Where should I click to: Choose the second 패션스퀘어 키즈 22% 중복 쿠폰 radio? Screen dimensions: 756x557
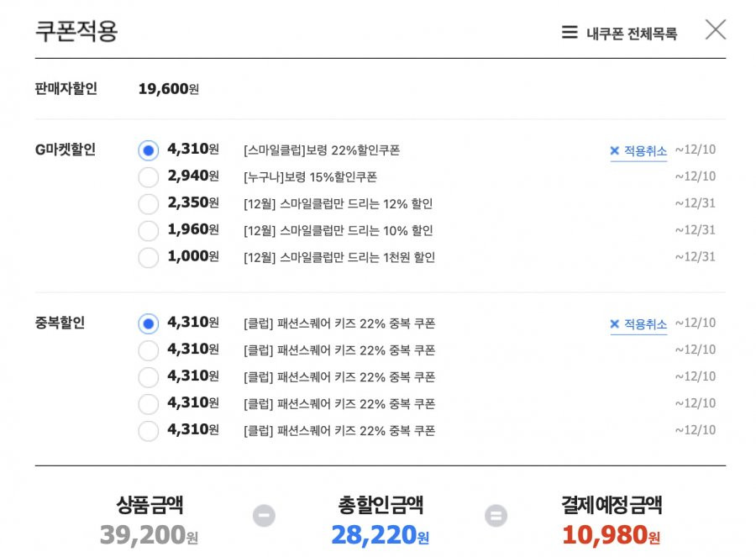coord(149,350)
